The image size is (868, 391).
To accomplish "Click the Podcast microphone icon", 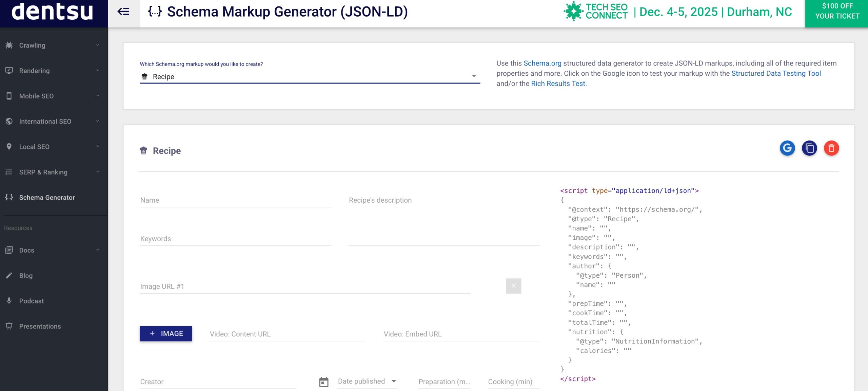I will 9,301.
